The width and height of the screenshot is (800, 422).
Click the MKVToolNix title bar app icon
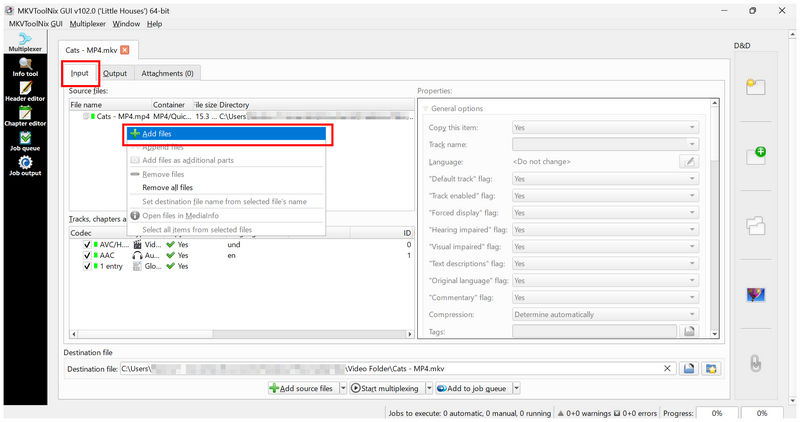(x=9, y=10)
